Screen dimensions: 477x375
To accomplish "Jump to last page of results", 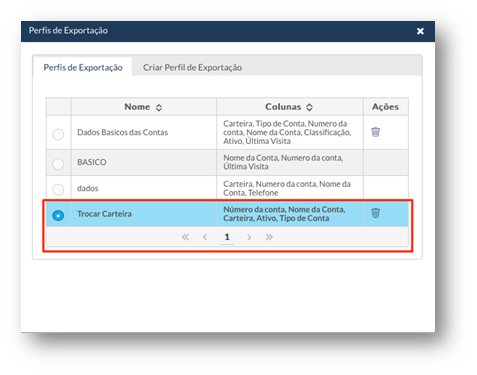I will pyautogui.click(x=269, y=237).
